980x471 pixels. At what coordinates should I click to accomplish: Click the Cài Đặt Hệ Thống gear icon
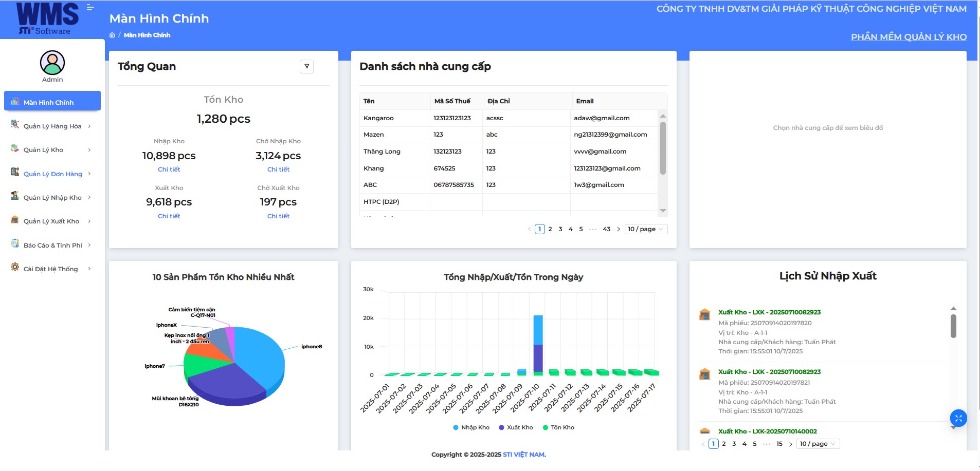pyautogui.click(x=15, y=267)
